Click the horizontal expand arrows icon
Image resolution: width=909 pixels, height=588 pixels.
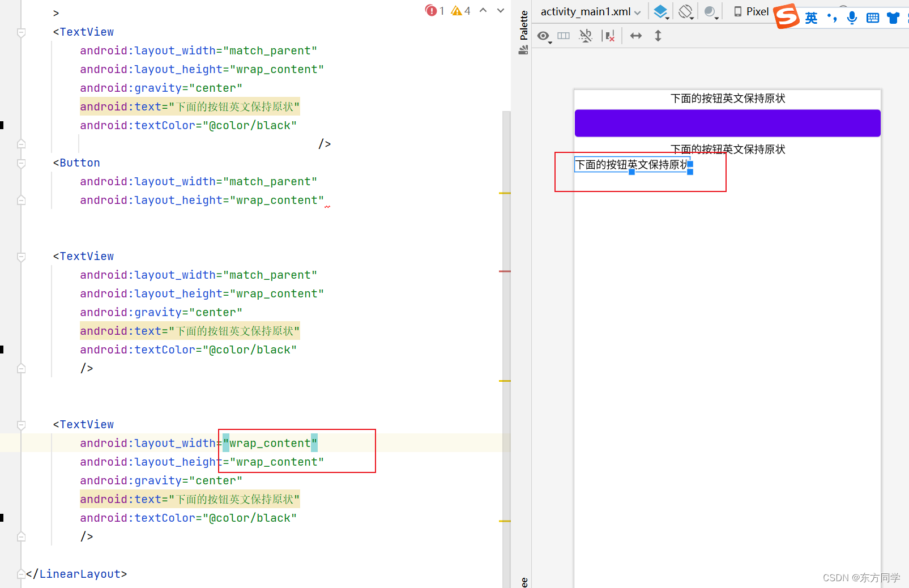click(x=636, y=36)
